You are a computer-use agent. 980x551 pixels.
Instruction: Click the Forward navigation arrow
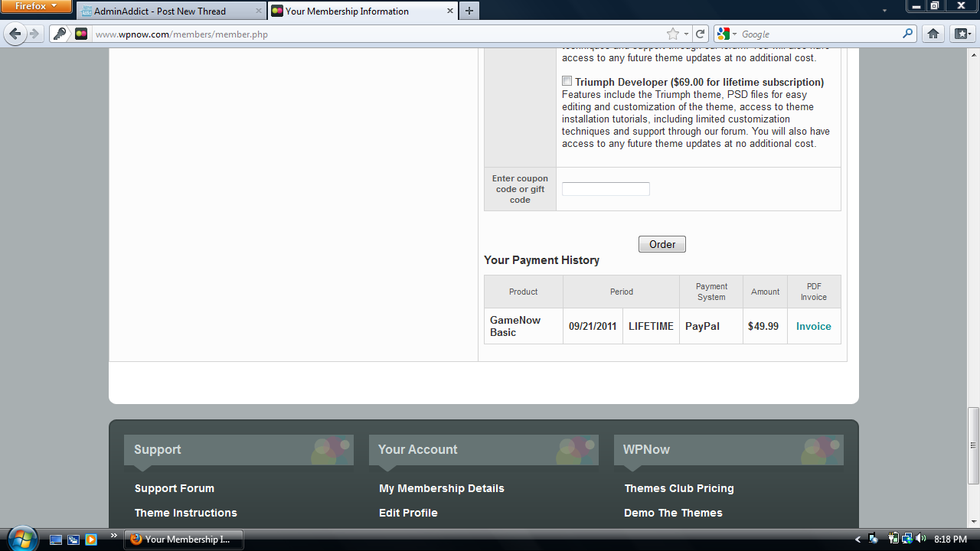coord(34,34)
